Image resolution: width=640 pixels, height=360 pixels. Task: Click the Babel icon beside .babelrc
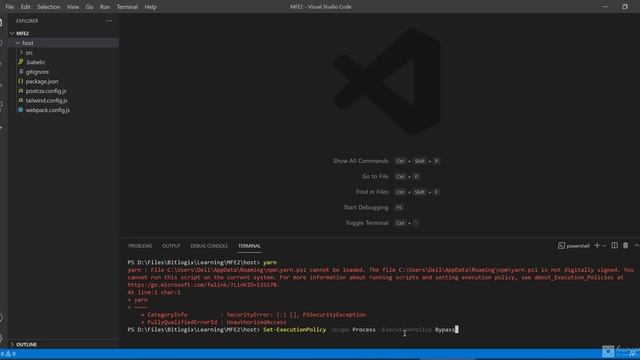pos(20,62)
